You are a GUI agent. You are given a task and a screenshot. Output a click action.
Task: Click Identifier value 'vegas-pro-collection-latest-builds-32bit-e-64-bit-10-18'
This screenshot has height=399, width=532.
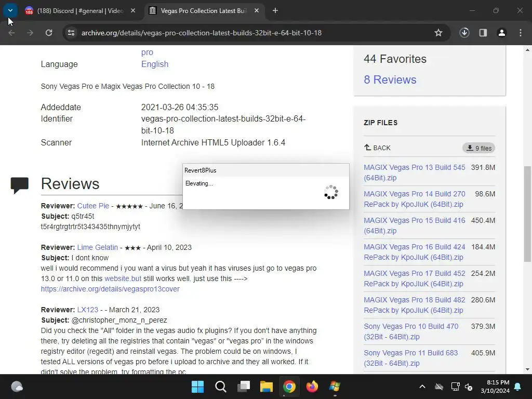tap(223, 125)
